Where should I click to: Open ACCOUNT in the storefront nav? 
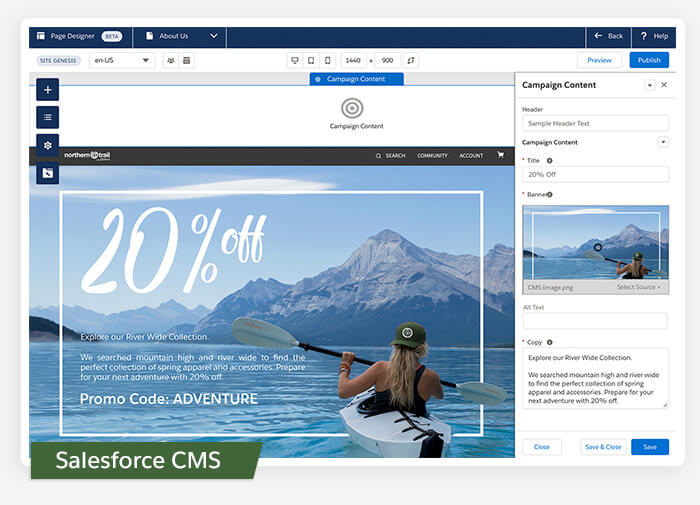pyautogui.click(x=471, y=156)
